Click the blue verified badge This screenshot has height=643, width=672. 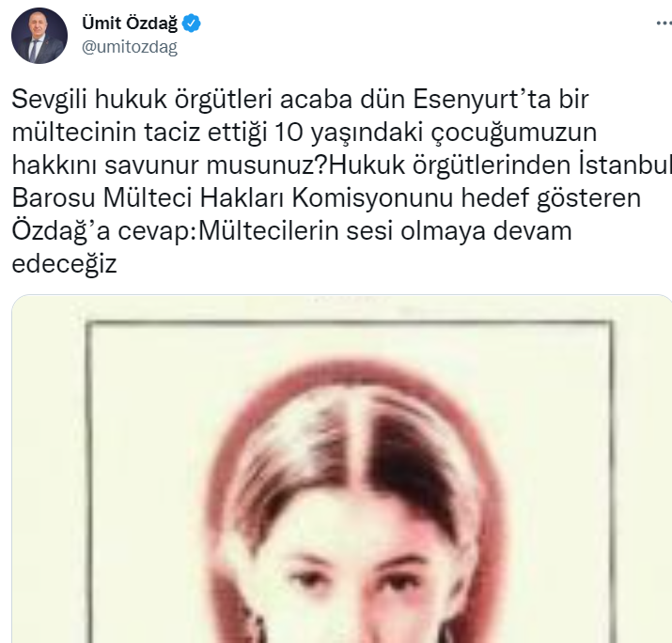192,24
